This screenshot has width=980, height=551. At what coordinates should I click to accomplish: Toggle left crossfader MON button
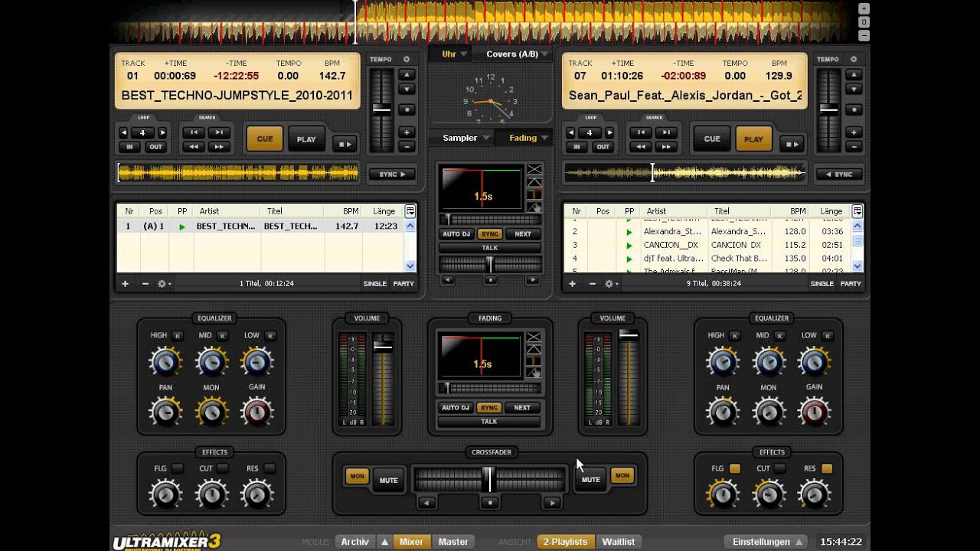coord(358,476)
